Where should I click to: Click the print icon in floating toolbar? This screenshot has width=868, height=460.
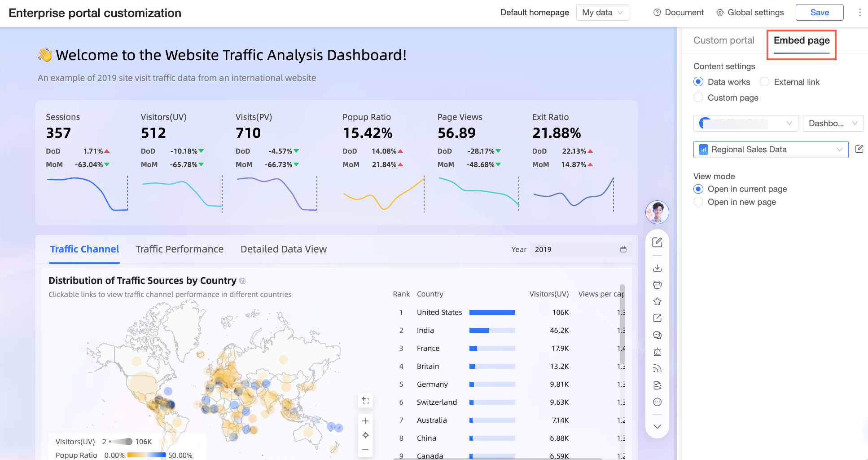click(x=657, y=285)
